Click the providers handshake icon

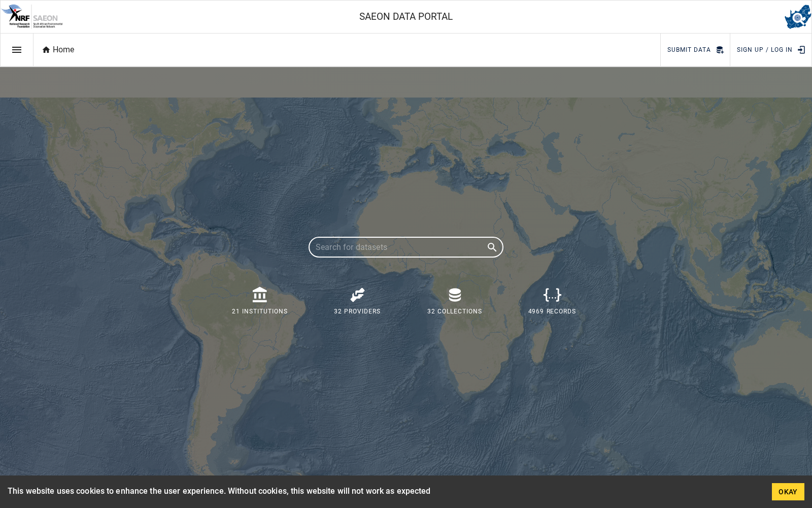coord(357,295)
